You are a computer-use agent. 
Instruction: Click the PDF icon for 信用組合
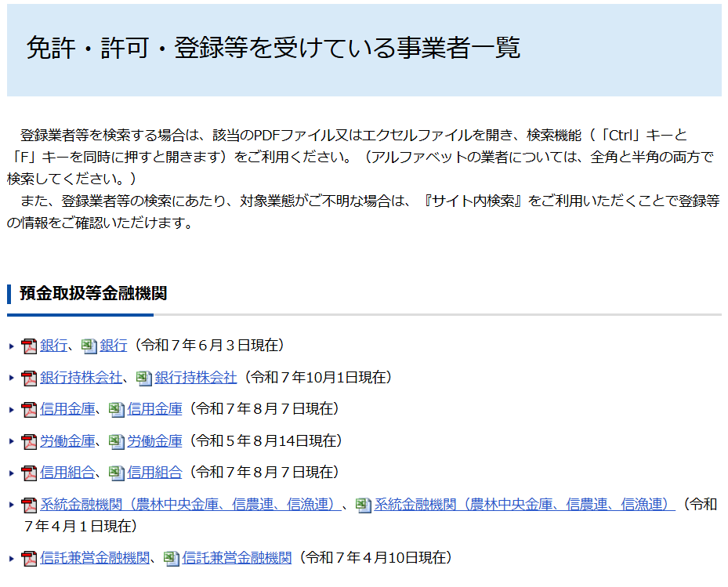pos(29,473)
